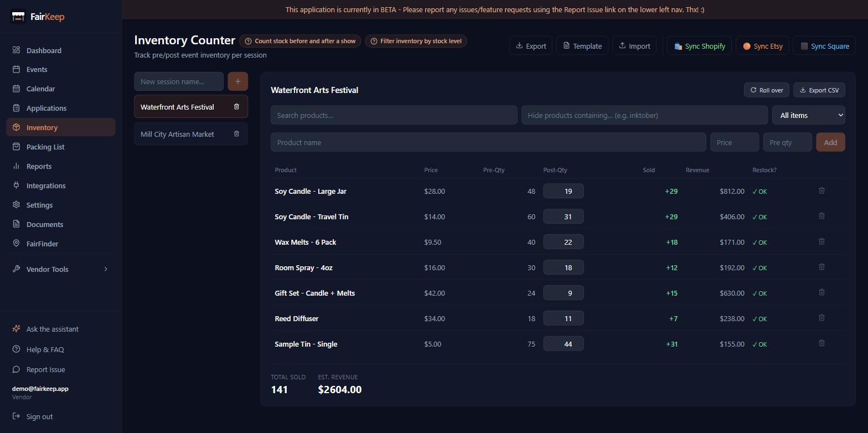The width and height of the screenshot is (868, 433).
Task: Click the Hide products containing field
Action: pos(645,115)
